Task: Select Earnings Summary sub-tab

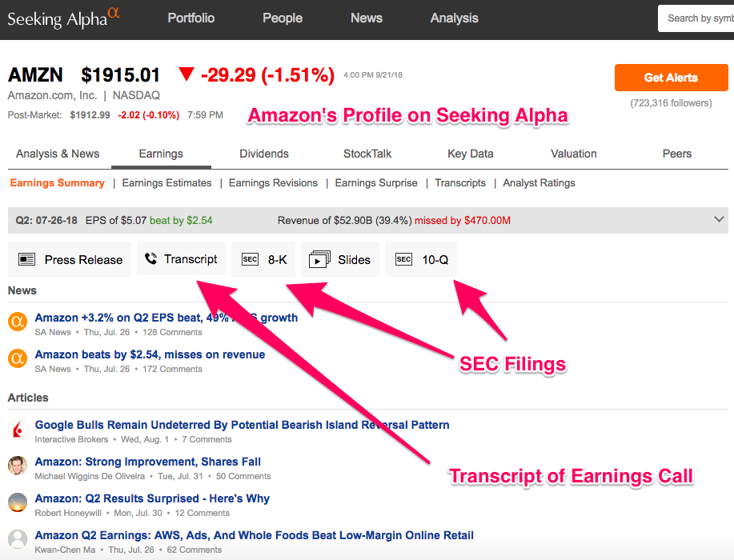Action: (57, 183)
